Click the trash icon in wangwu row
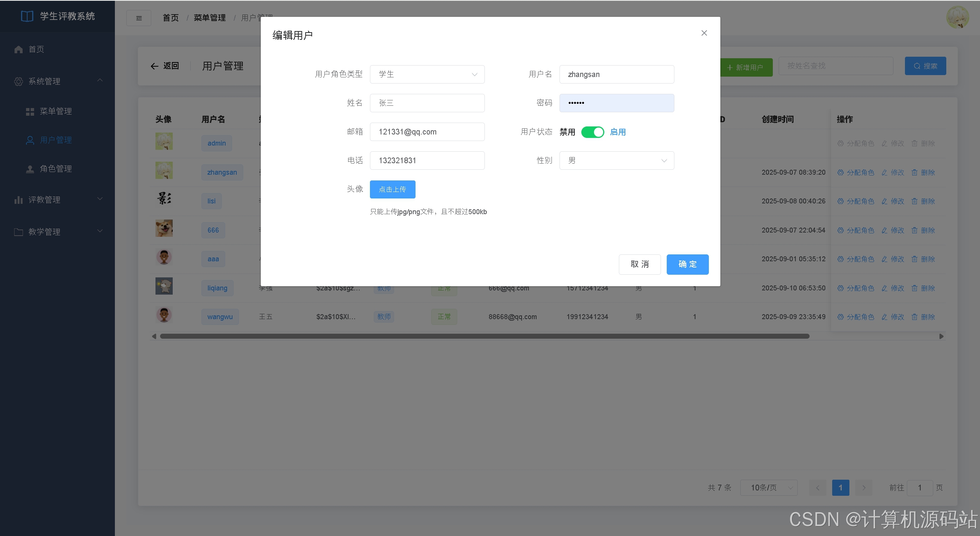The image size is (980, 536). point(915,317)
